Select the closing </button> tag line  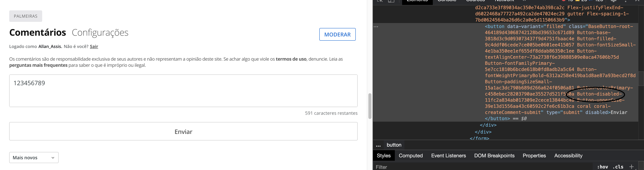(497, 119)
